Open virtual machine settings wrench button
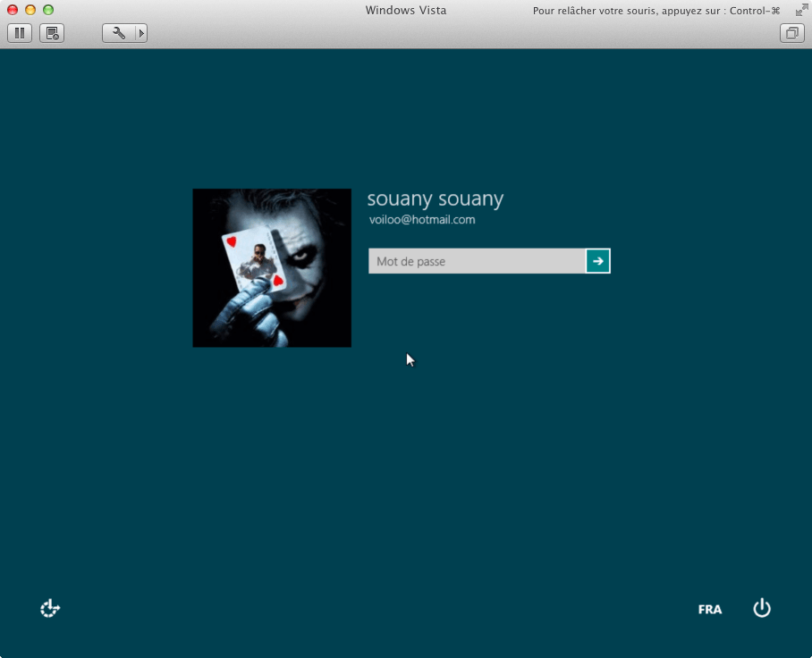Screen dimensions: 812x658 pos(119,33)
